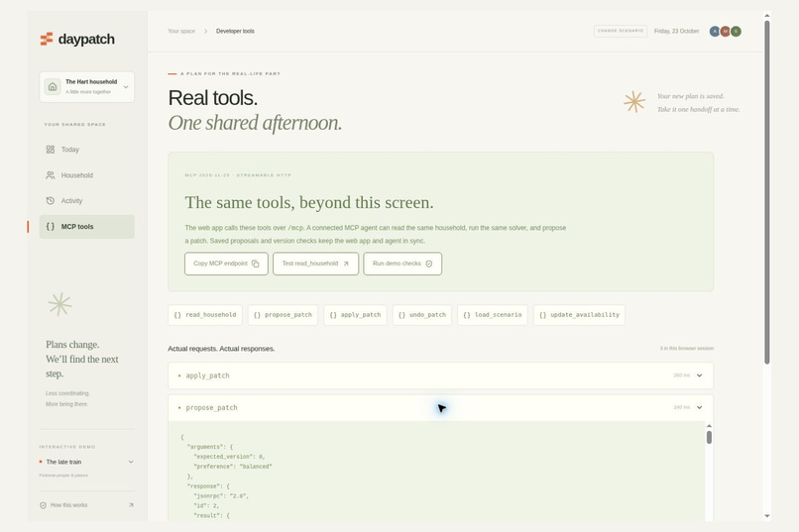This screenshot has height=532, width=799.
Task: Click the green S avatar
Action: [736, 32]
